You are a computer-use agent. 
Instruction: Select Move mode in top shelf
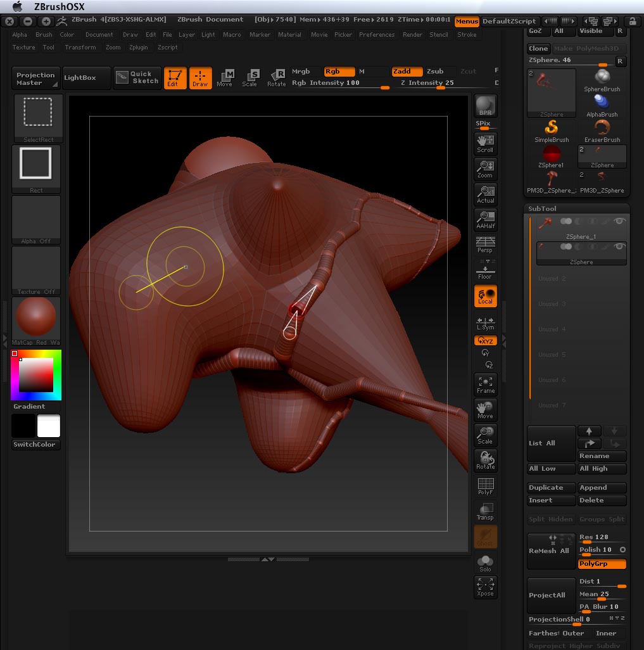225,78
